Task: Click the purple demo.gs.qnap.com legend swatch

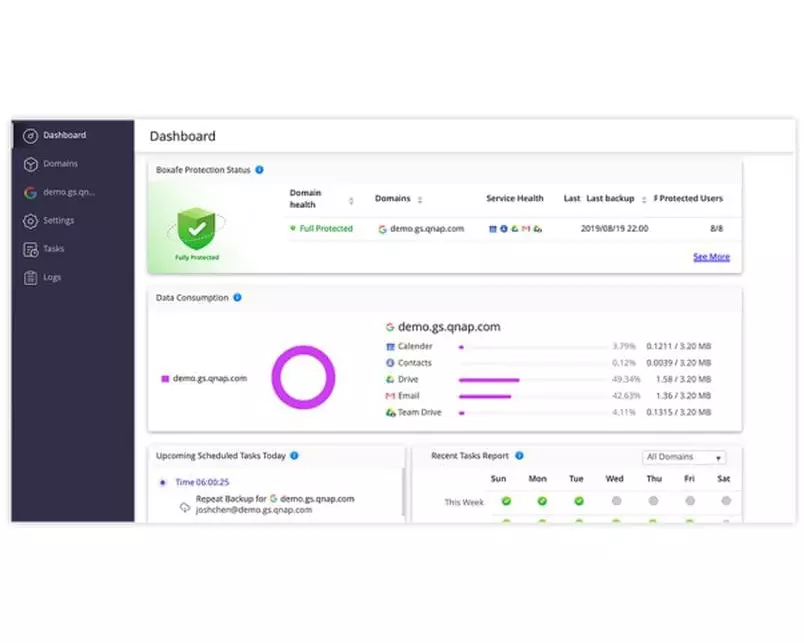Action: 164,379
